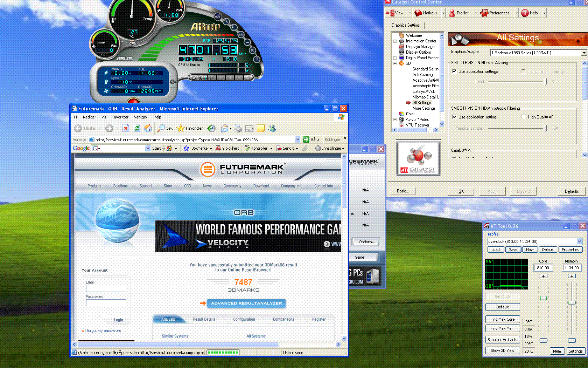Open the Rediger menu in Internet Explorer
The width and height of the screenshot is (588, 368).
(89, 117)
